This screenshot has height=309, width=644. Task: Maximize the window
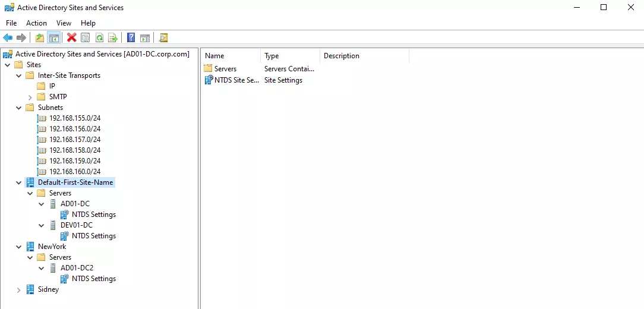click(x=604, y=7)
